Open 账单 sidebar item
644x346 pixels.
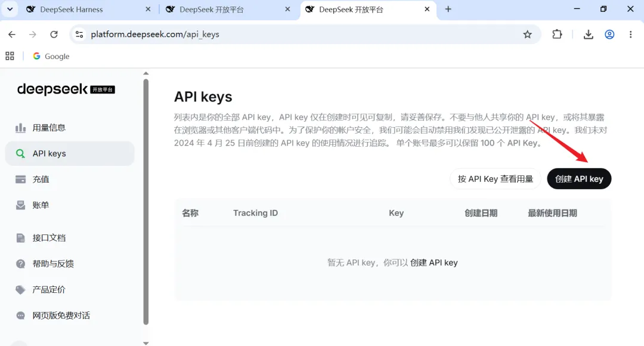(70, 205)
